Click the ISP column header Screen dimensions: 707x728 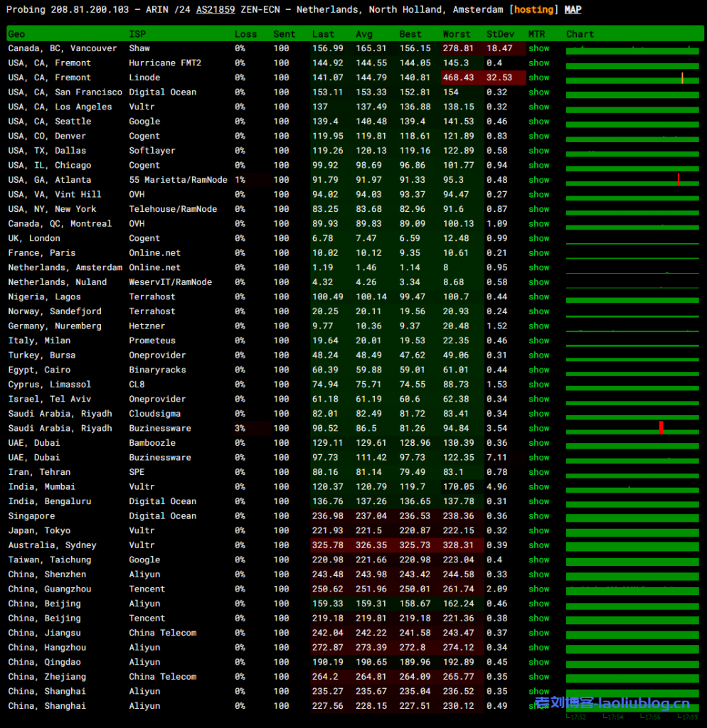[x=137, y=34]
